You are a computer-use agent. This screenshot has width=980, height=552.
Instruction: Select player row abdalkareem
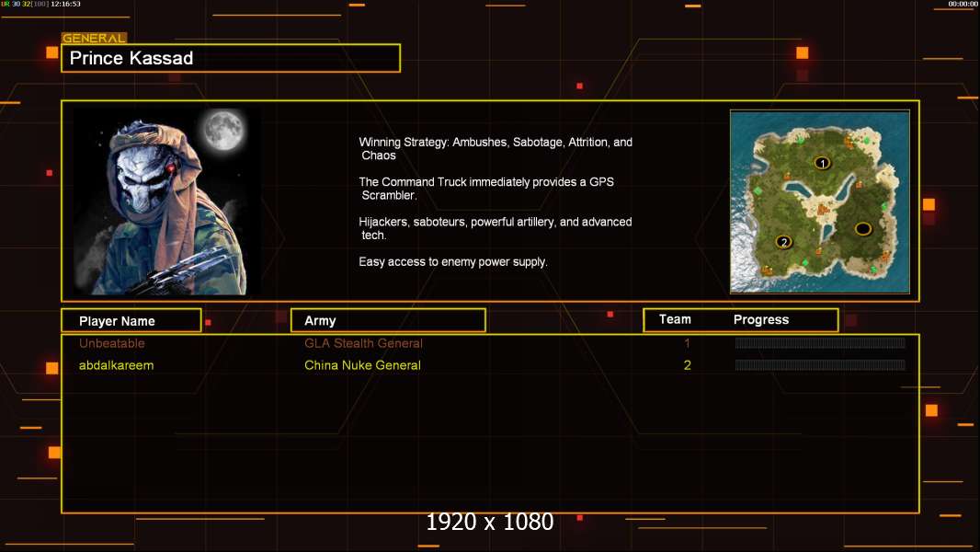[490, 365]
